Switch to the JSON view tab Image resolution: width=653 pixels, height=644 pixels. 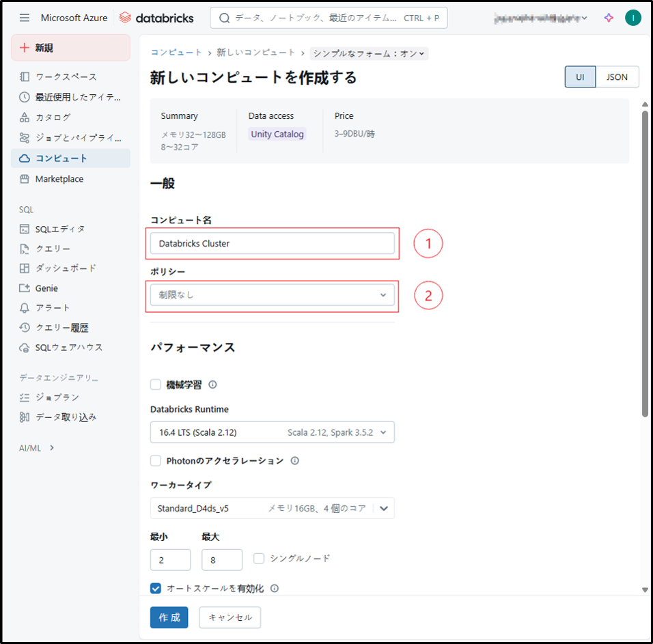pos(617,77)
